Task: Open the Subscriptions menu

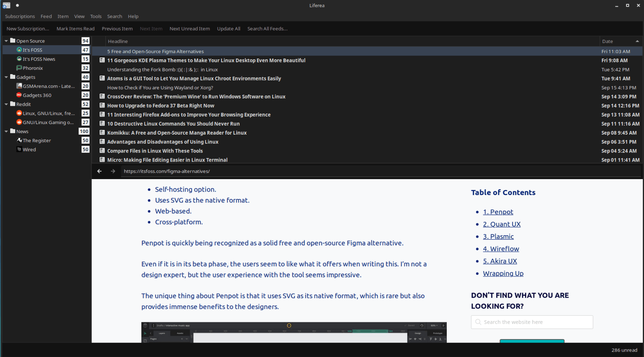Action: (x=20, y=16)
